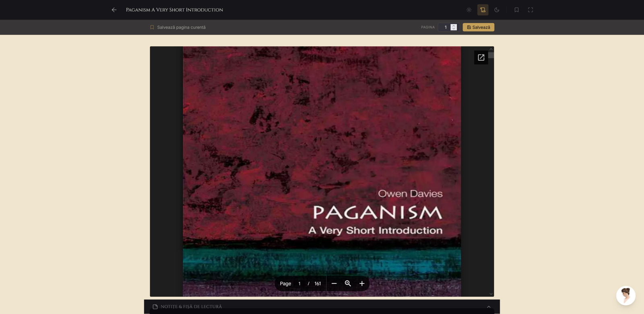Viewport: 644px width, 314px height.
Task: Click the Paganism A Very Short Introduction title
Action: click(174, 10)
